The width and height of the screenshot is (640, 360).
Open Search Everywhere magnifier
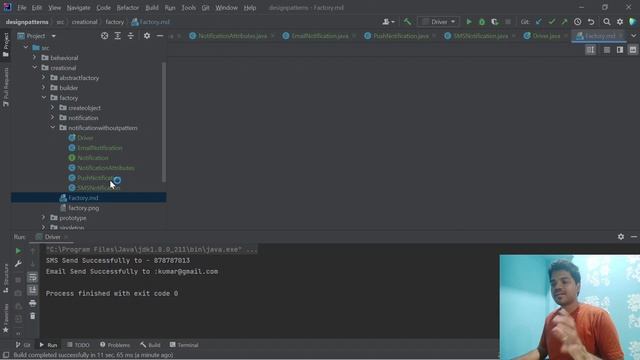coord(607,22)
